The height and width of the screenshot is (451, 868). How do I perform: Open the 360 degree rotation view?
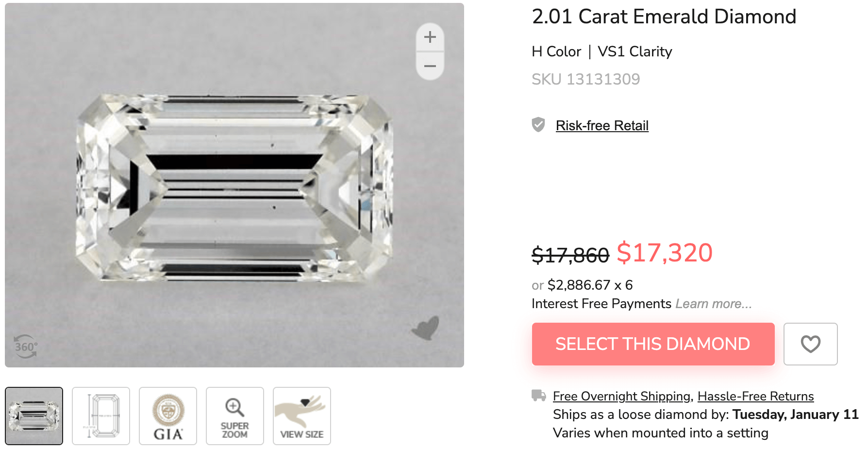click(26, 346)
